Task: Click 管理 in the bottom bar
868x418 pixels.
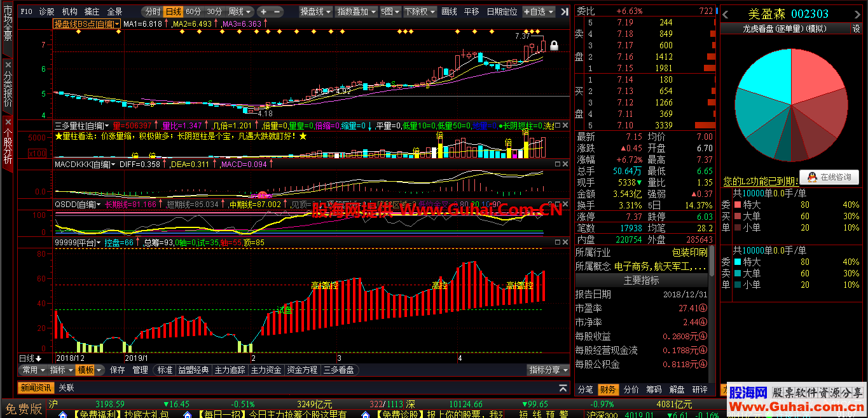Action: pyautogui.click(x=140, y=370)
